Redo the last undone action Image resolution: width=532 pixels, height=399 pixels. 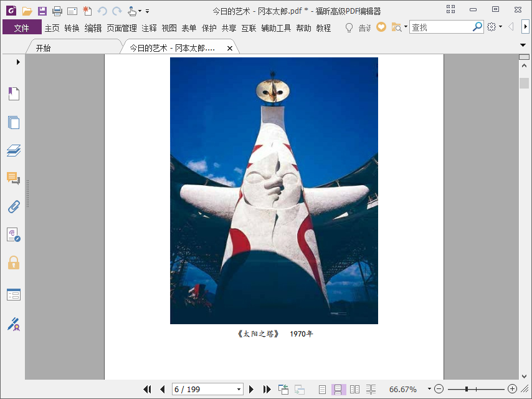(117, 11)
